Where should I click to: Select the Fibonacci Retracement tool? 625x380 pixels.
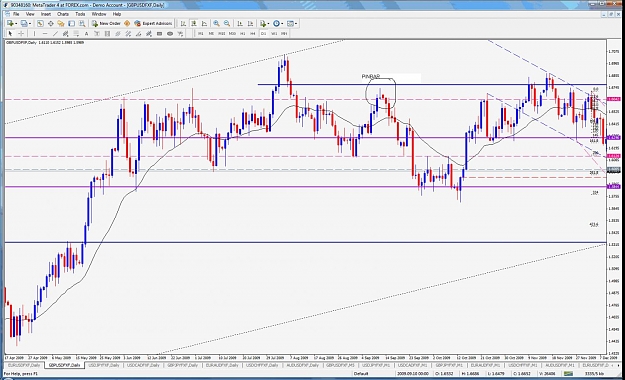coord(76,33)
